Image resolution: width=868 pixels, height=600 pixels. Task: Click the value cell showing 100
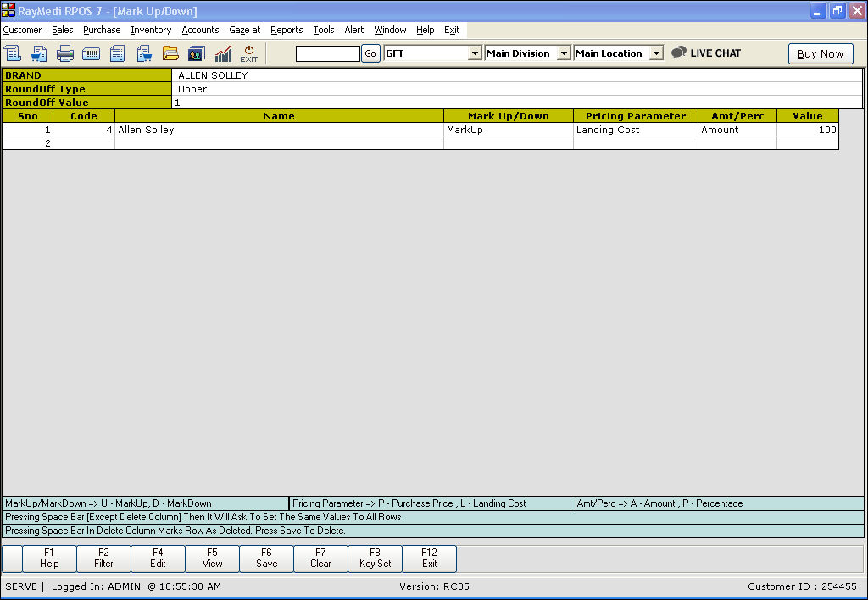coord(808,130)
